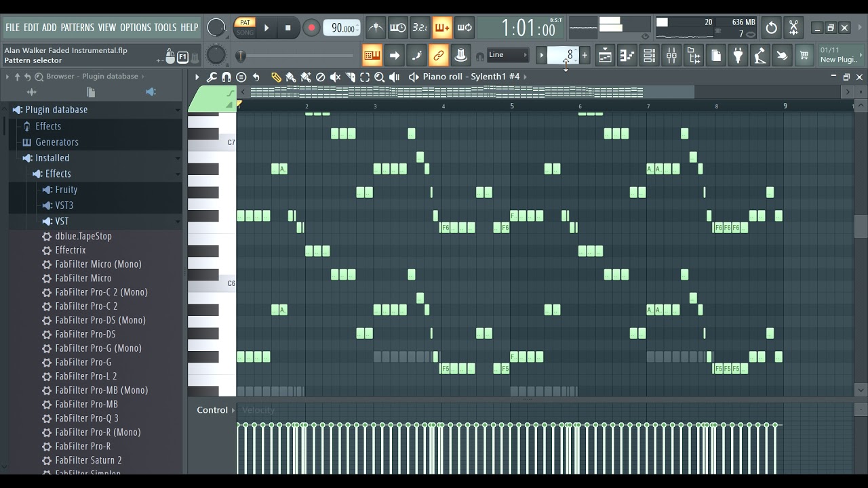The width and height of the screenshot is (868, 488).
Task: Switch PAT/SONG mode toggle
Action: click(x=245, y=28)
